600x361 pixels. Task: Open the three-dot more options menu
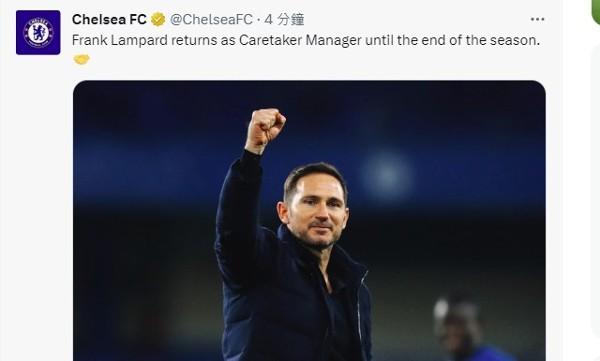pos(538,19)
